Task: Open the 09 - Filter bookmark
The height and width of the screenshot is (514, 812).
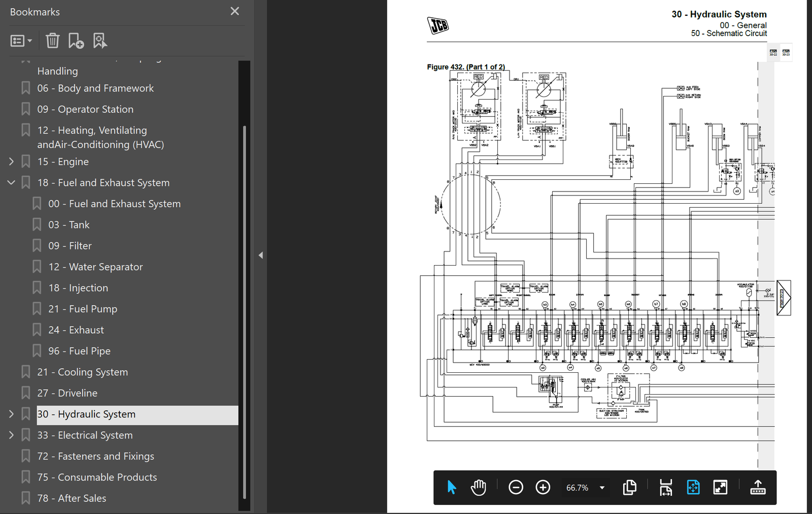Action: click(70, 246)
